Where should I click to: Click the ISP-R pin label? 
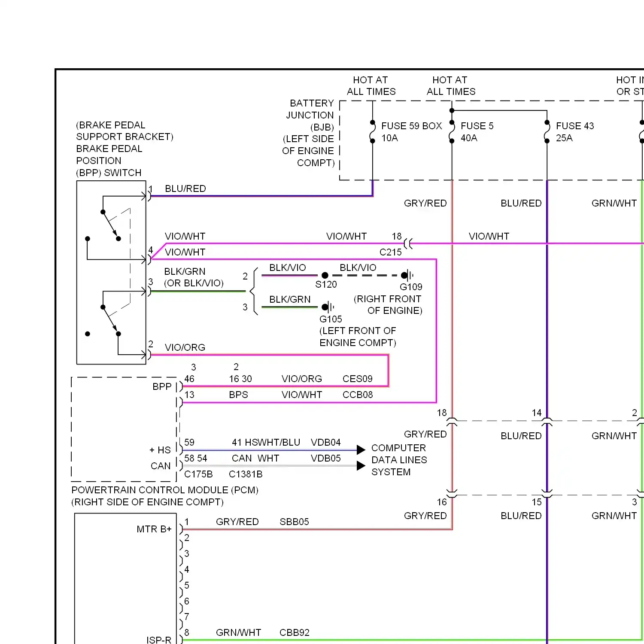point(159,640)
